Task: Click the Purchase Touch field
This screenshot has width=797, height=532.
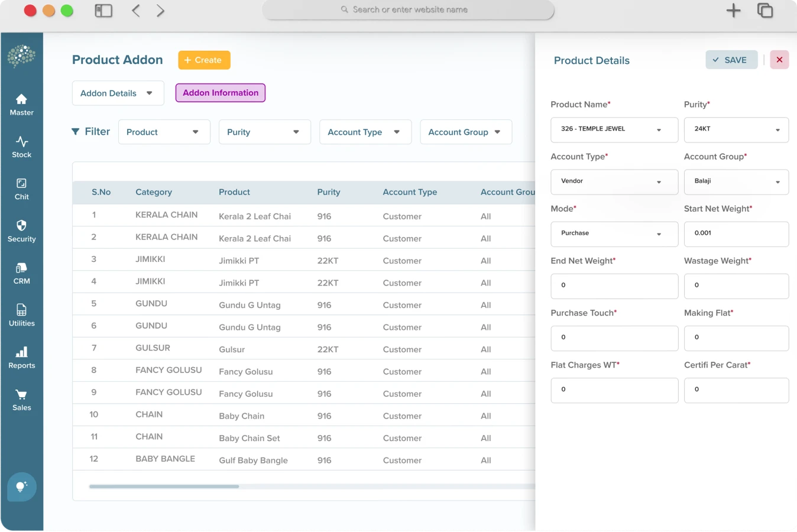Action: point(614,338)
